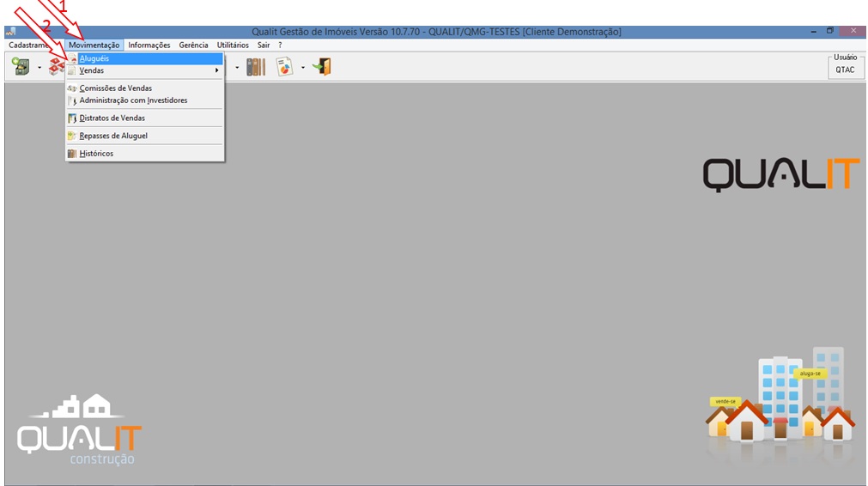Open Distratos de Vendas

(144, 118)
